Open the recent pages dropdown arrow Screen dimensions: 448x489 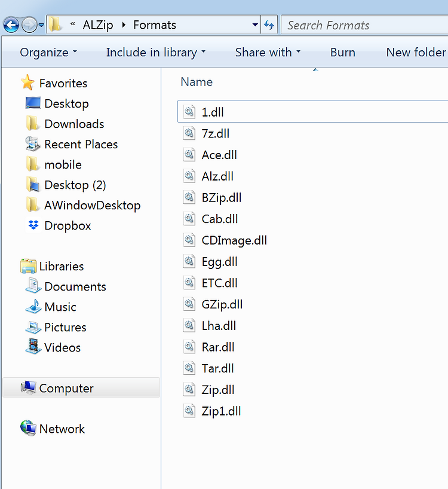point(41,25)
